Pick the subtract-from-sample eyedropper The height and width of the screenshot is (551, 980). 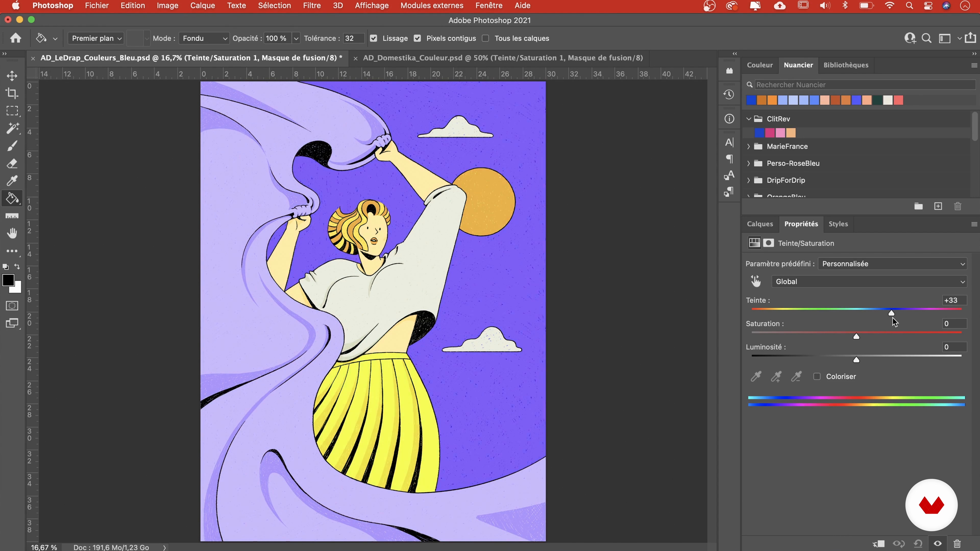(796, 377)
